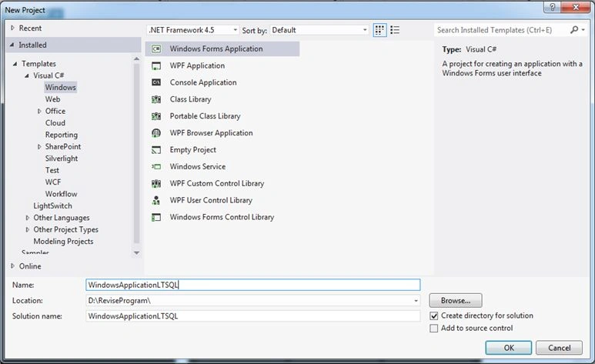Viewport: 595px width, 364px height.
Task: Expand the Recent section
Action: (x=12, y=28)
